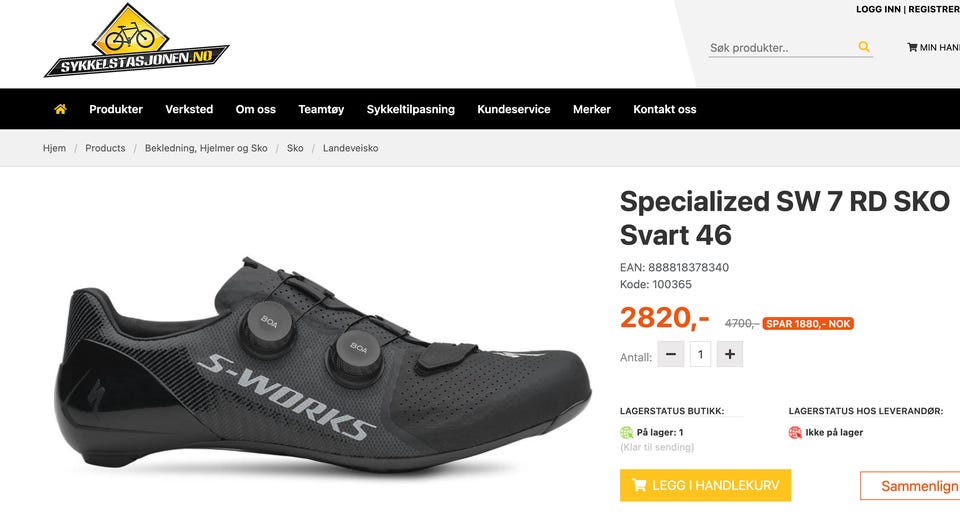This screenshot has height=512, width=960.
Task: Click the green in-stock globe icon
Action: 626,432
